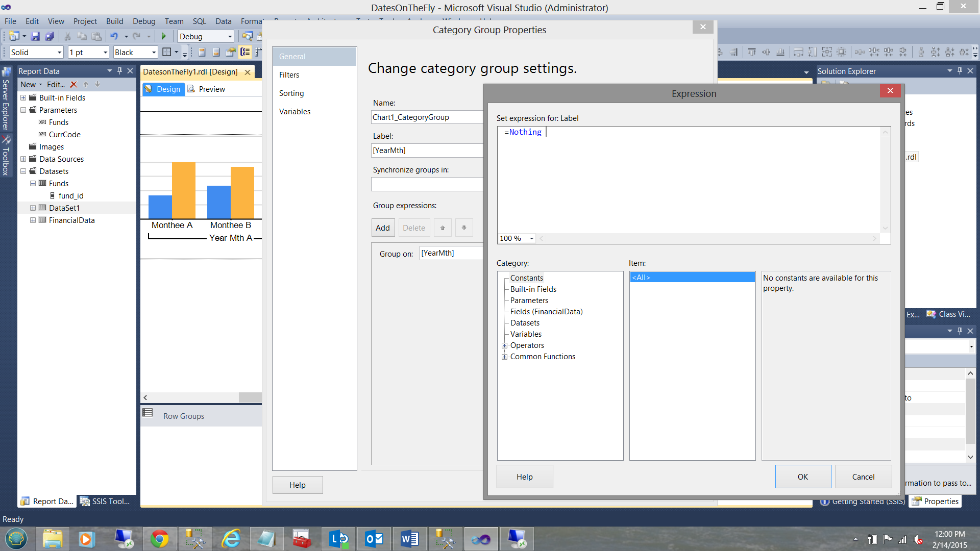Open the Debug configuration dropdown

[230, 37]
